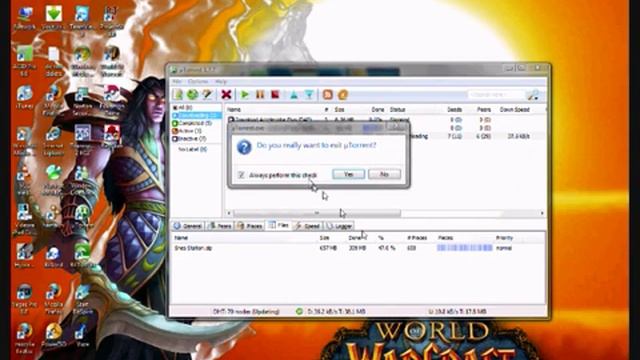Sort torrents by the Peers column header
Screen dimensions: 640x360
point(484,110)
